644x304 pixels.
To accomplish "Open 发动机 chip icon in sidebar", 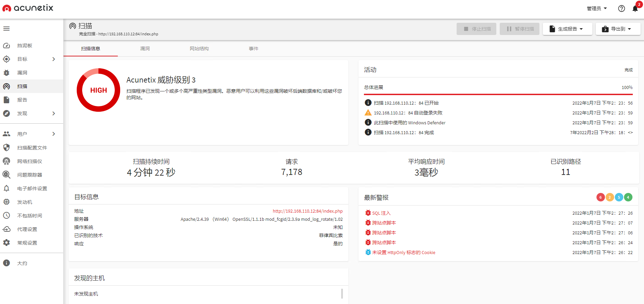I will pos(6,202).
